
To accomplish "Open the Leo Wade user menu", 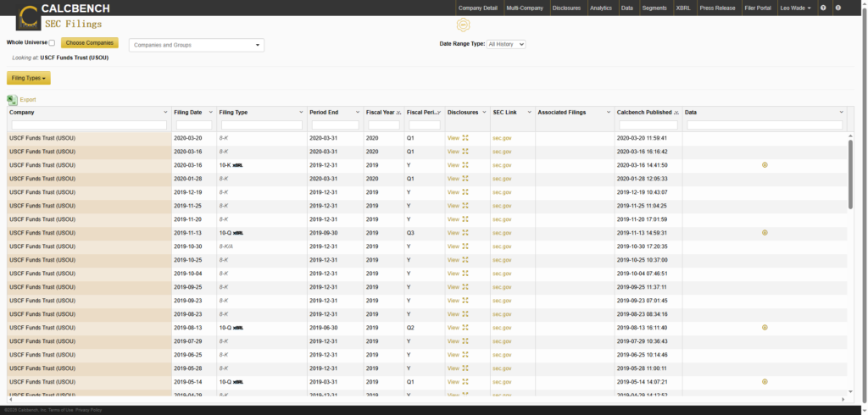I will tap(794, 8).
